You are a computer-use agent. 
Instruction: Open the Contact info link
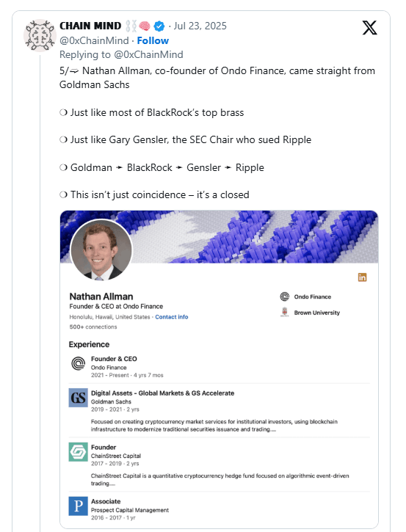[171, 317]
